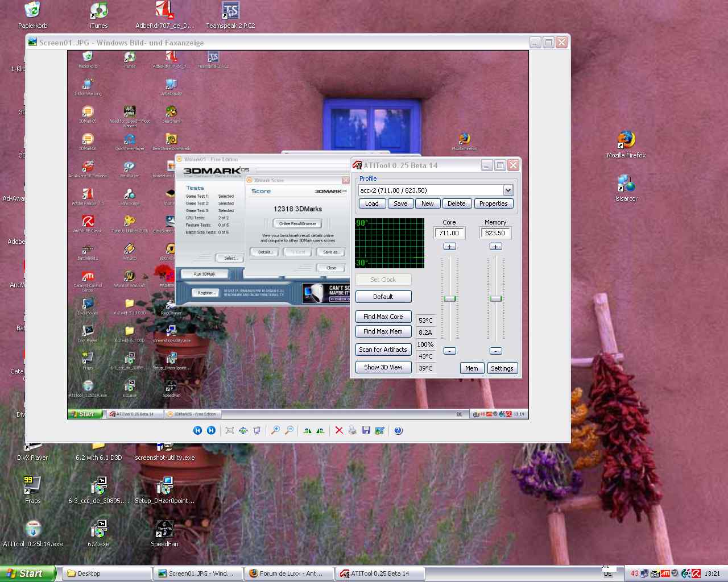
Task: Switch to Desktop folder taskbar button
Action: (x=106, y=573)
